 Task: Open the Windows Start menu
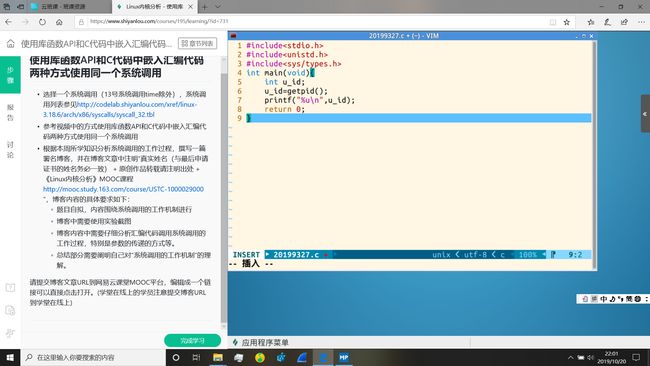tap(10, 357)
